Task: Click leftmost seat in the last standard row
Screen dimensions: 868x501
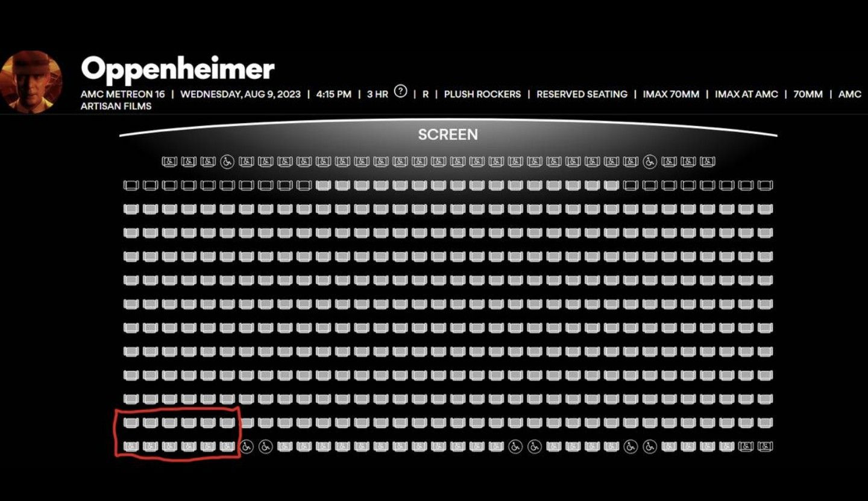Action: (x=131, y=423)
